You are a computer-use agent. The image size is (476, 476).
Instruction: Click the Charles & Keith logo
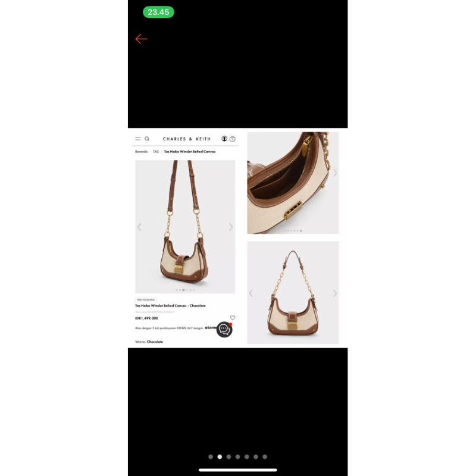tap(187, 139)
